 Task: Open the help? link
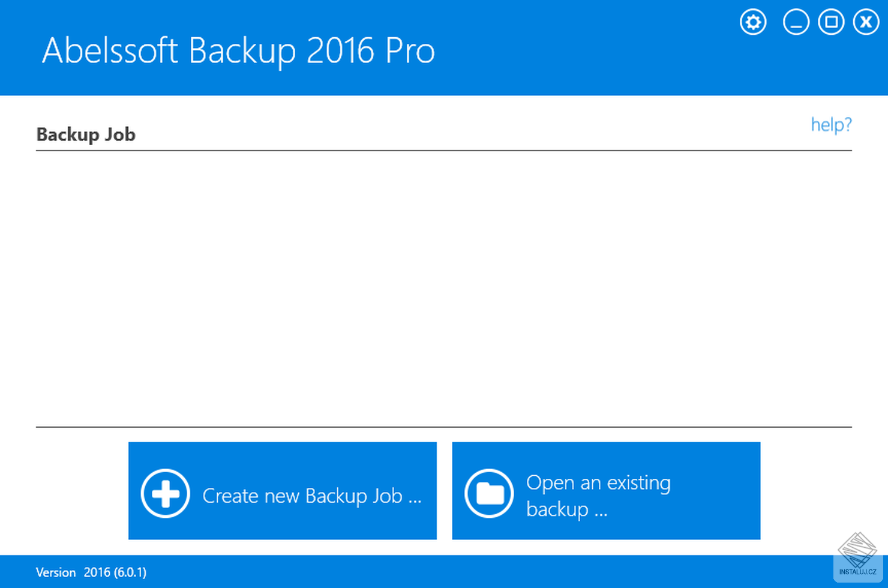pos(831,125)
